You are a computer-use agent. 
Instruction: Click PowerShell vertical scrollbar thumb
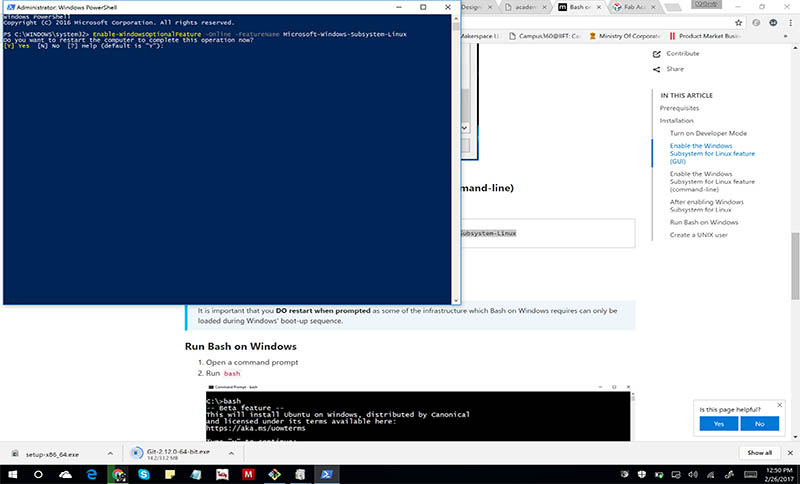click(456, 26)
